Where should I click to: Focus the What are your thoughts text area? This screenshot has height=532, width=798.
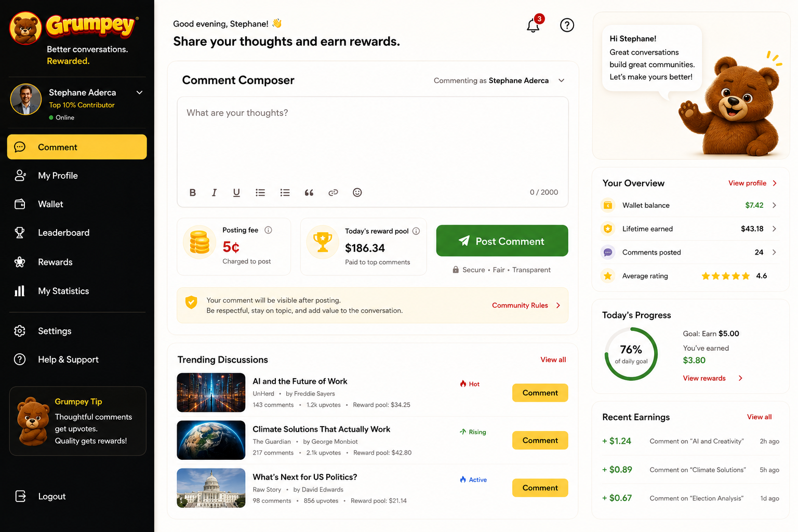pos(373,140)
